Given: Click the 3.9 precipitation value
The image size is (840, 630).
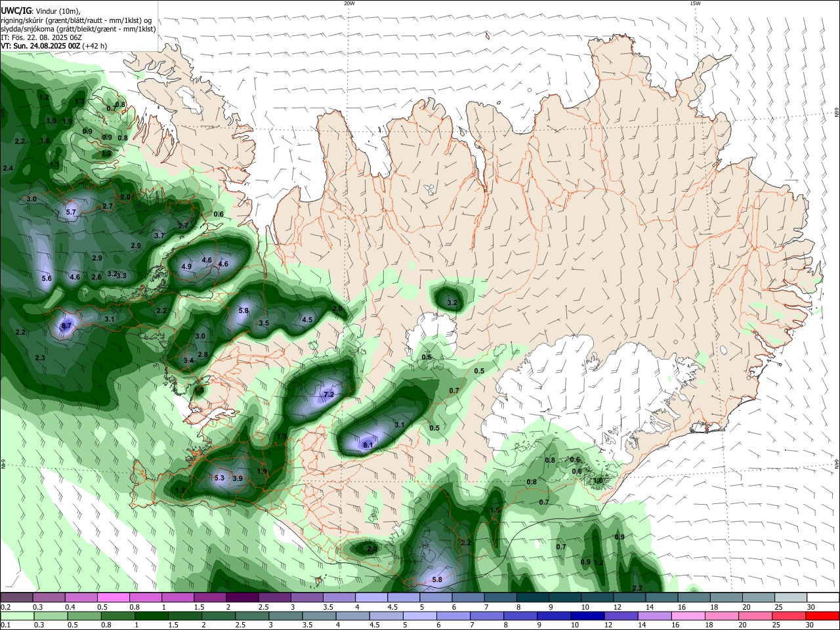Looking at the screenshot, I should pos(238,478).
